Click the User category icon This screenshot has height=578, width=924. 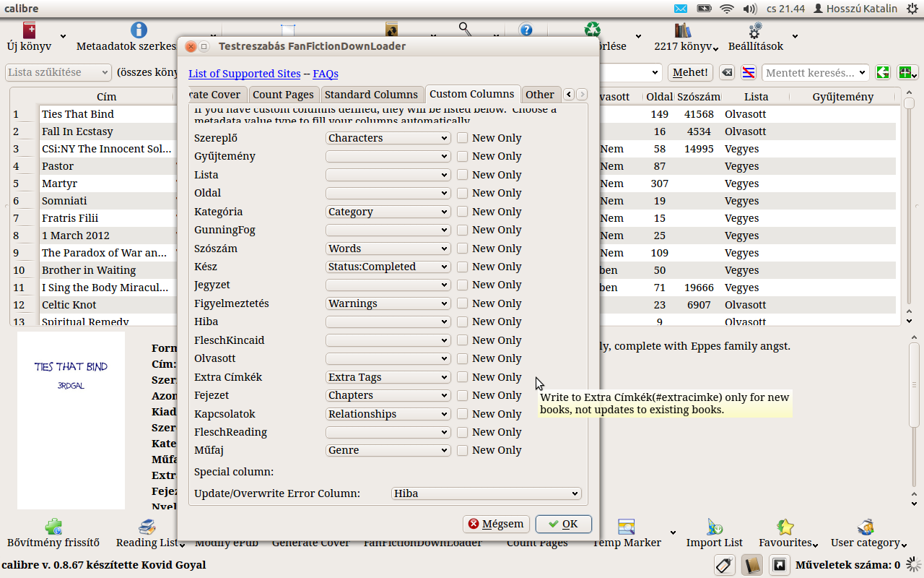(x=865, y=527)
